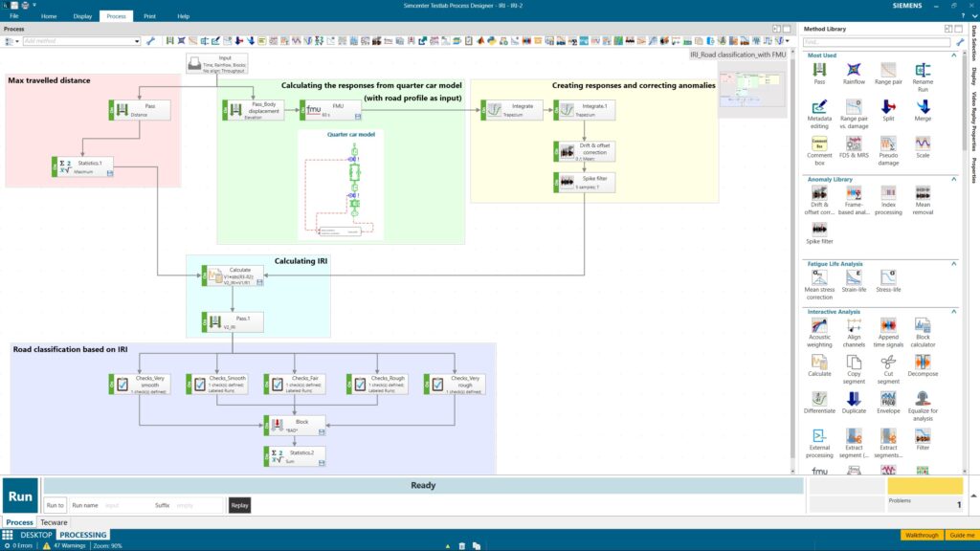
Task: Select the Differentiate method icon
Action: tap(819, 399)
